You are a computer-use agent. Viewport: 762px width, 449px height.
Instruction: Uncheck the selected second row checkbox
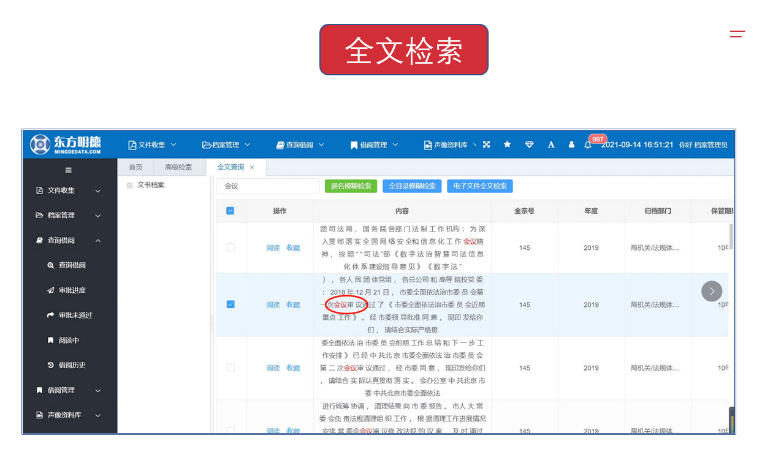click(x=230, y=304)
